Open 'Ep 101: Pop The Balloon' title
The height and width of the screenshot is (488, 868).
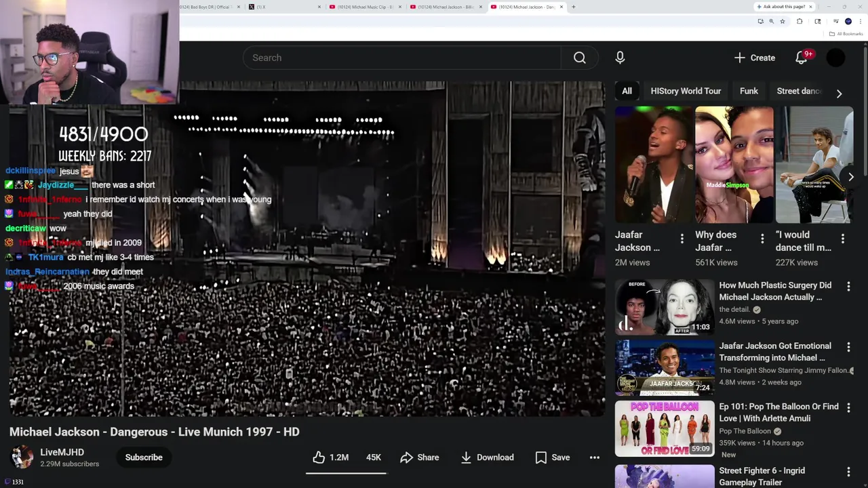tap(778, 412)
